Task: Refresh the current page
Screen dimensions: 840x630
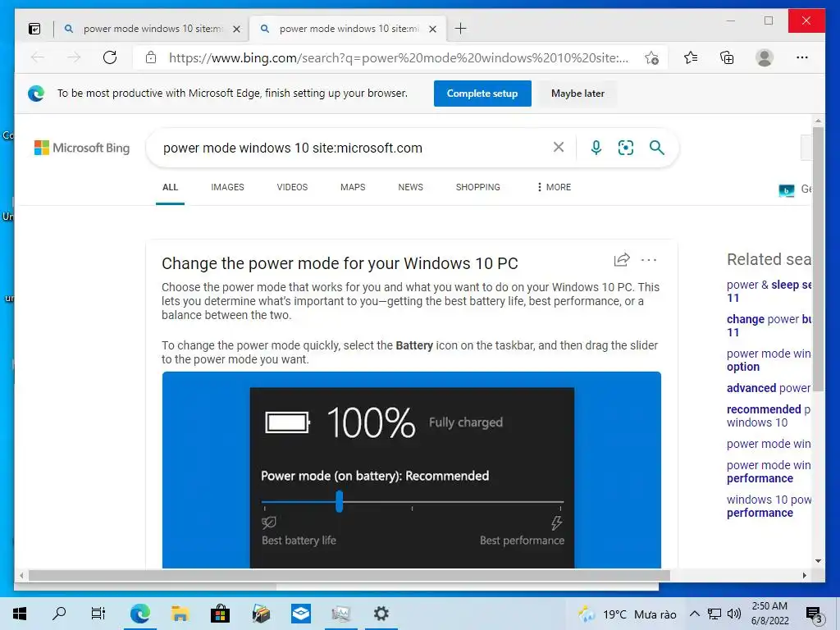Action: 110,57
